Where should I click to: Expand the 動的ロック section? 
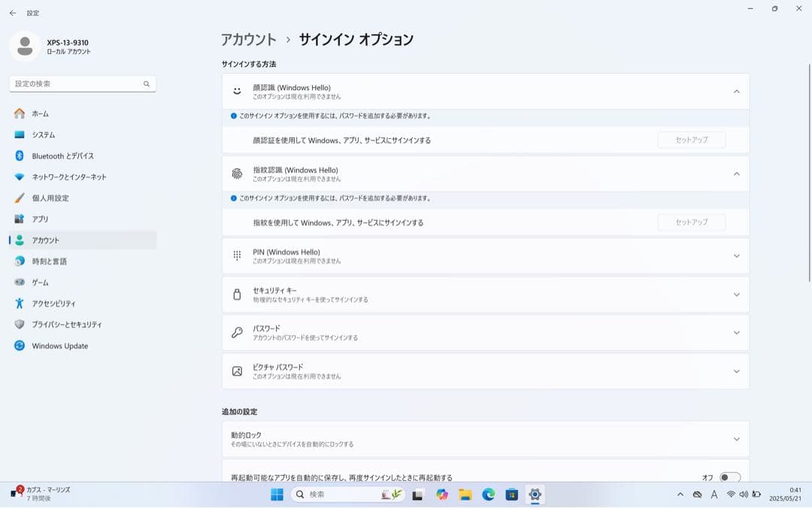click(x=737, y=438)
